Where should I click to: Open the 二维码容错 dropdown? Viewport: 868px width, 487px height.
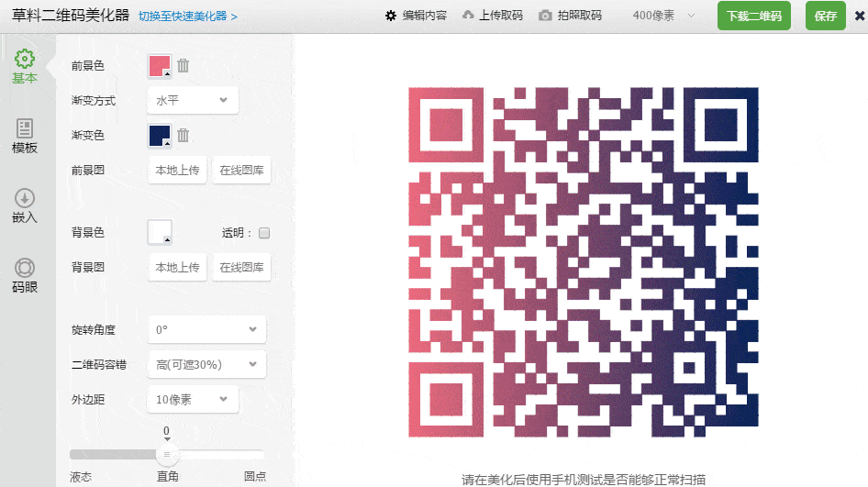[206, 365]
